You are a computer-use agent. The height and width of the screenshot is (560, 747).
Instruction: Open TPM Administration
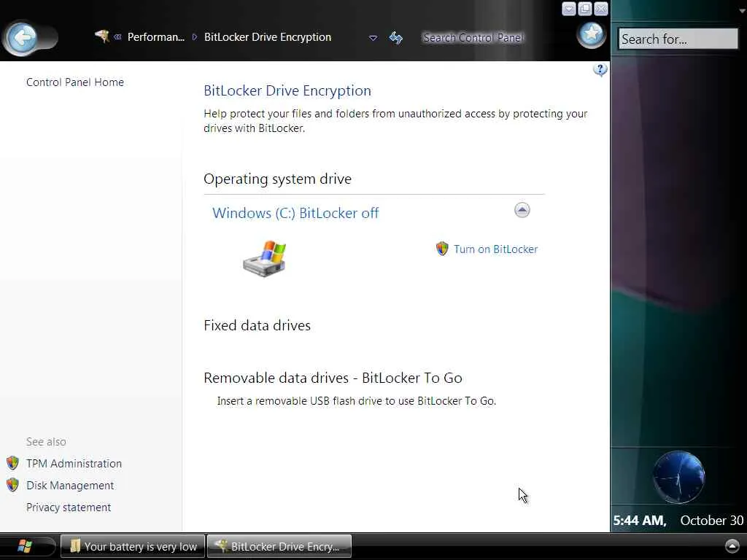[74, 463]
